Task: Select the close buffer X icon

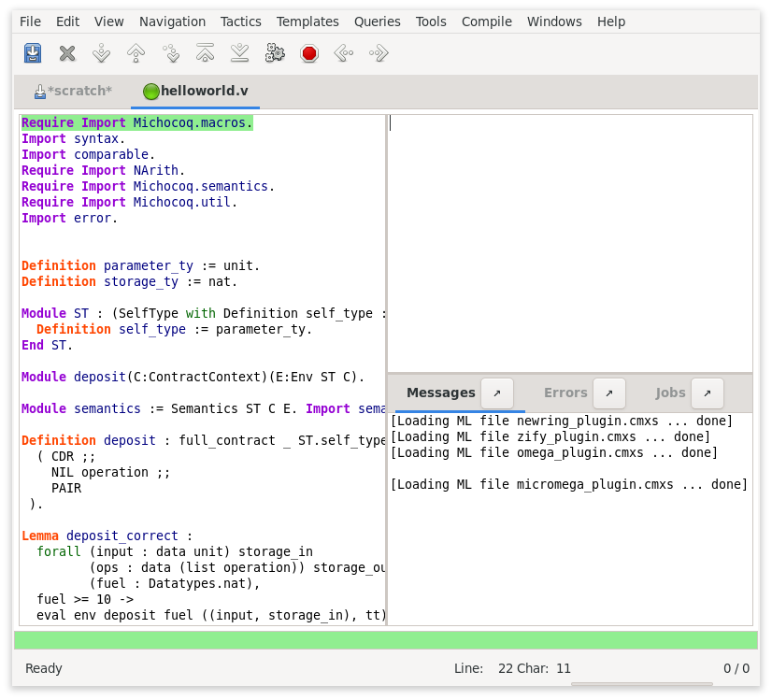Action: 66,53
